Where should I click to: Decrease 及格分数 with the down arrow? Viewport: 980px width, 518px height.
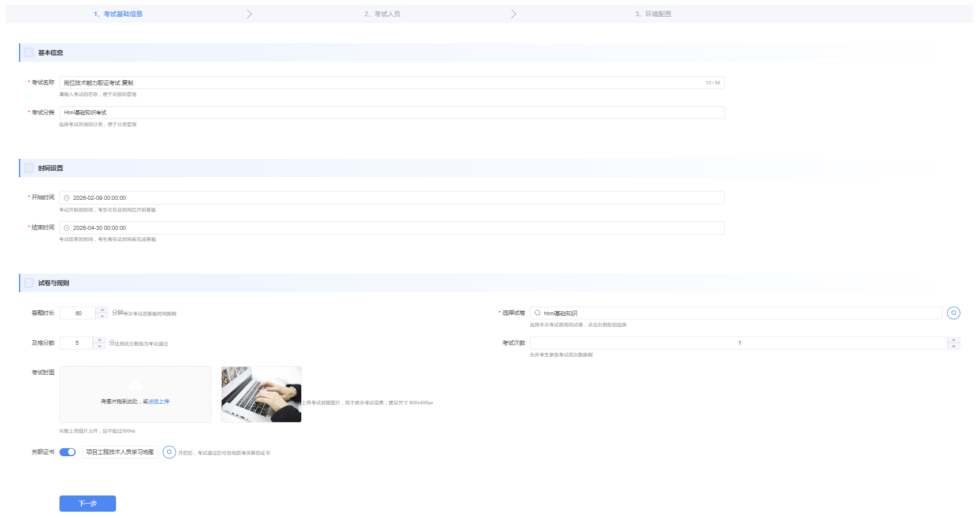tap(99, 346)
